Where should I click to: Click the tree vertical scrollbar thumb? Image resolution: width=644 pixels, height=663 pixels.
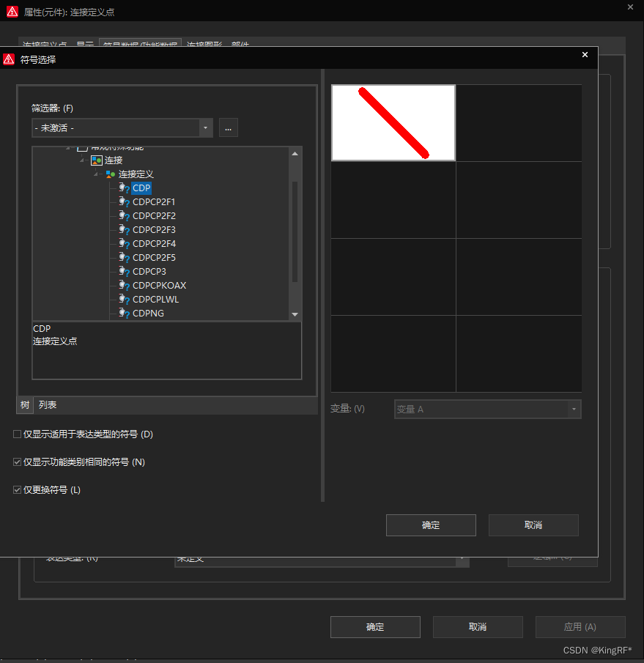(x=295, y=232)
